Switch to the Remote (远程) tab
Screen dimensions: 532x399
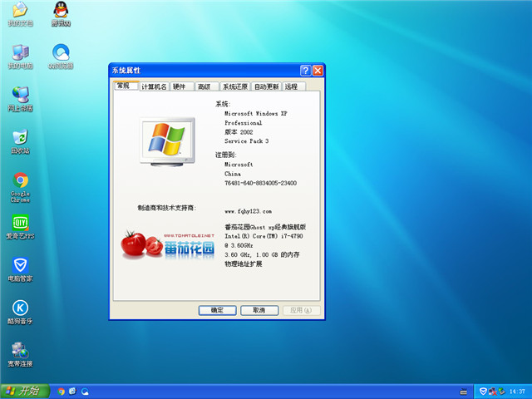click(x=293, y=86)
